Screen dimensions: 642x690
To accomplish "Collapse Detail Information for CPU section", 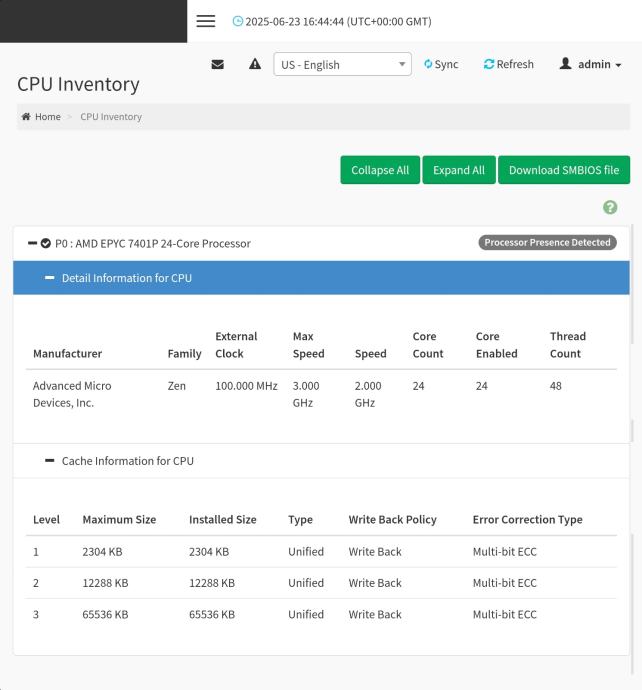I will [x=49, y=278].
